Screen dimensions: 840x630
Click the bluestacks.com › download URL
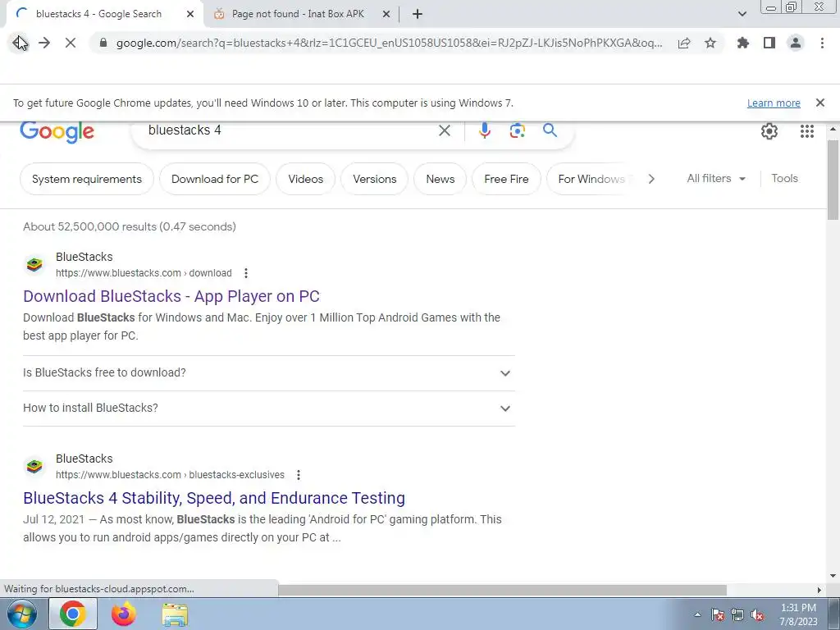tap(144, 273)
